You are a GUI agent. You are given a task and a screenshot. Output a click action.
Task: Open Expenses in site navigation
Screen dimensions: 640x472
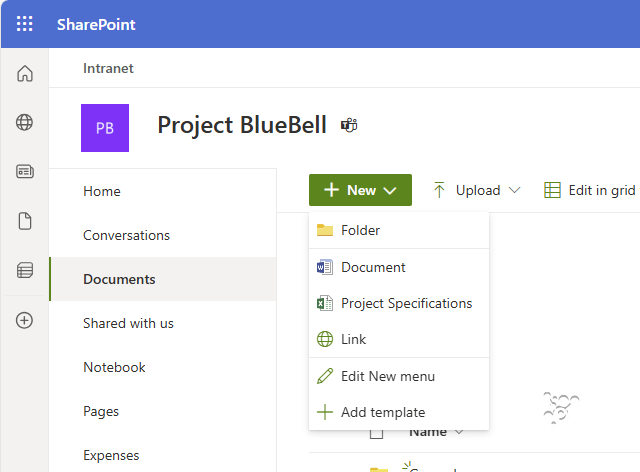click(111, 455)
